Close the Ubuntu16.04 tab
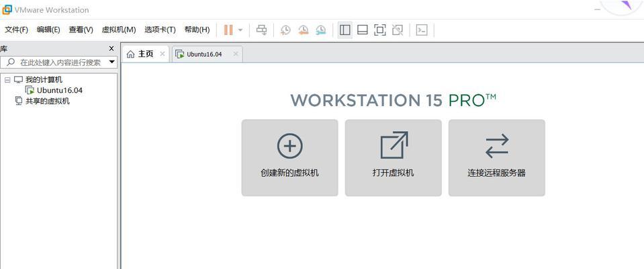 point(236,54)
